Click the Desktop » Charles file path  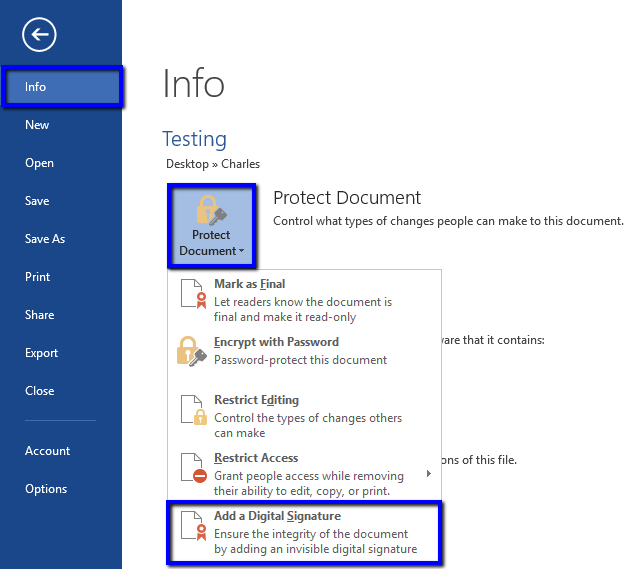tap(213, 164)
